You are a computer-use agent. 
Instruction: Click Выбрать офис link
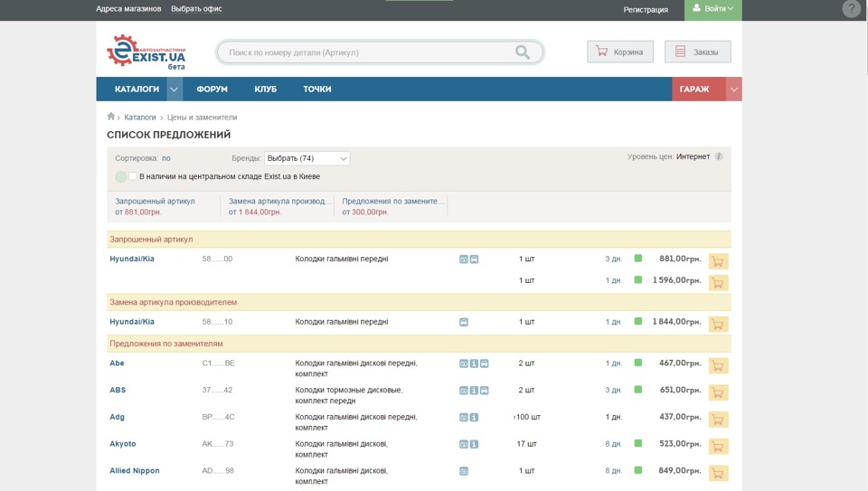click(196, 9)
